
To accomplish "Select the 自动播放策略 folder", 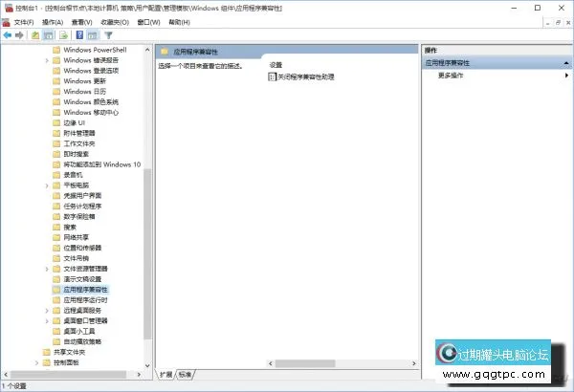I will click(x=82, y=342).
